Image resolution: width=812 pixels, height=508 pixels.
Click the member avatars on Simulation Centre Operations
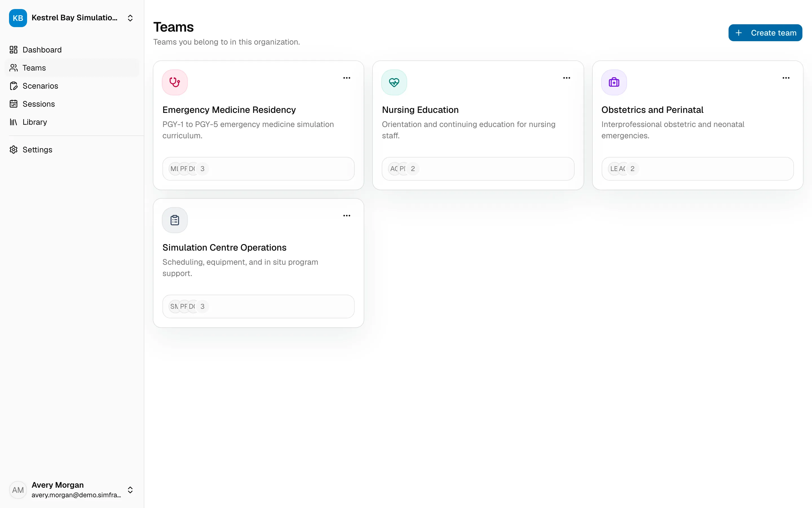pyautogui.click(x=189, y=306)
